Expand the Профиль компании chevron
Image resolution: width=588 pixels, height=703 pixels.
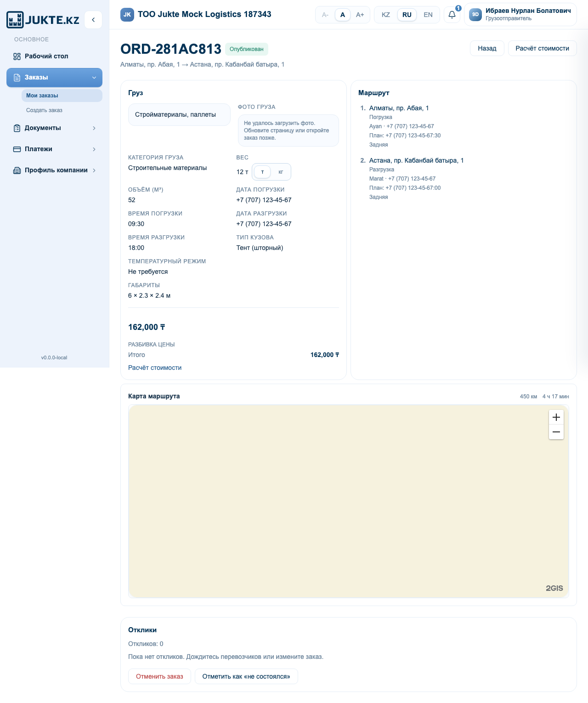pos(94,170)
